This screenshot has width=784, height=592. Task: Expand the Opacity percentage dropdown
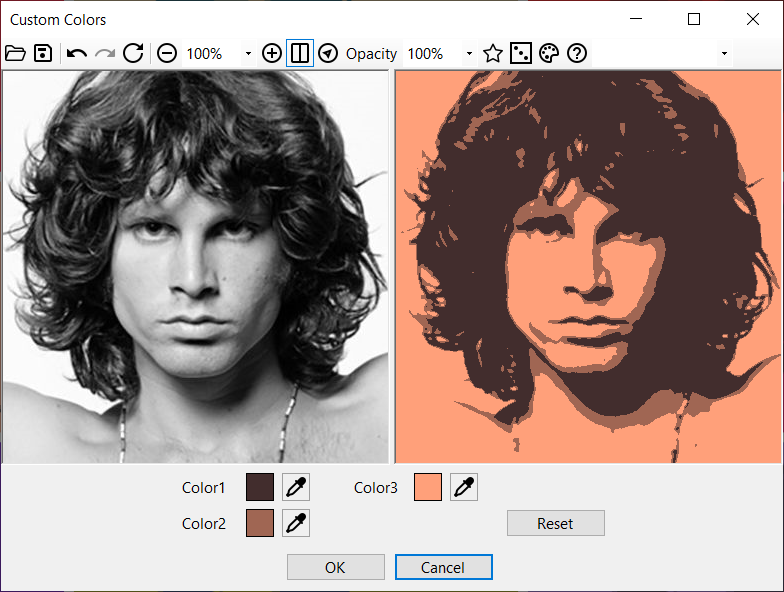(469, 54)
